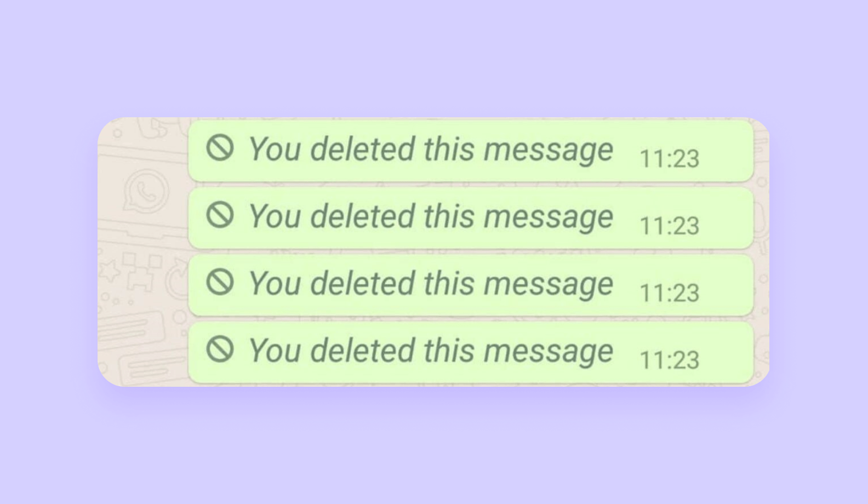Click "You deleted this message" text in top bubble

[x=431, y=150]
